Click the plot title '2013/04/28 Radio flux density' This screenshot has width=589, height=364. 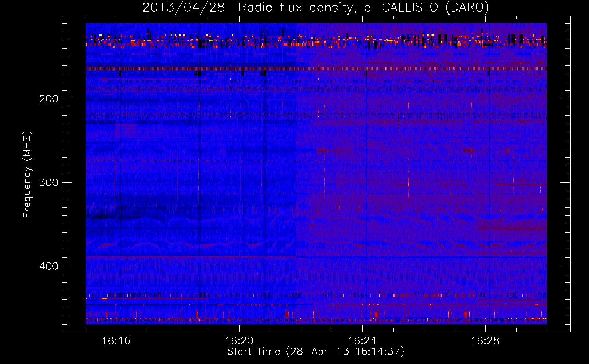[x=315, y=8]
